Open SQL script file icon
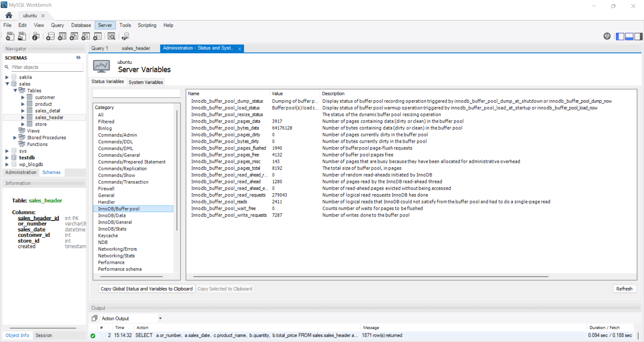Viewport: 644px width, 342px height. (22, 36)
